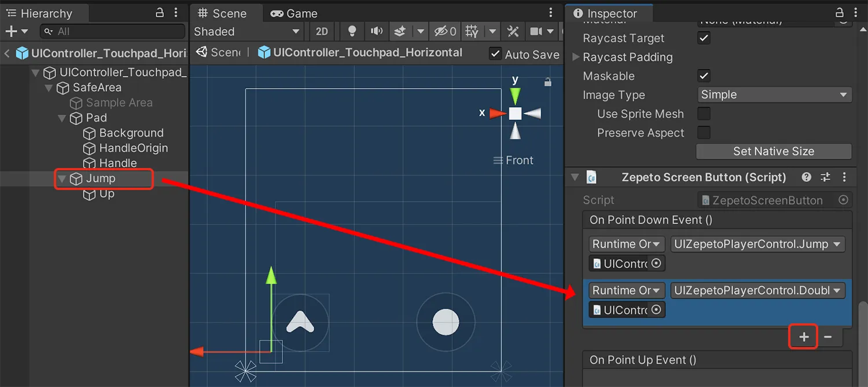Go back using the Hierarchy prefab back arrow
This screenshot has height=387, width=868.
[7, 53]
